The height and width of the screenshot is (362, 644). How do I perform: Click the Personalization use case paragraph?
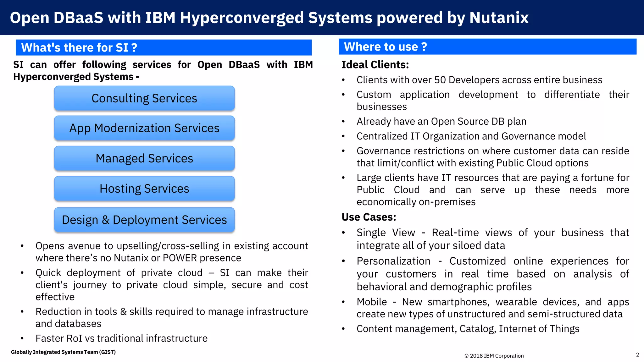click(492, 274)
